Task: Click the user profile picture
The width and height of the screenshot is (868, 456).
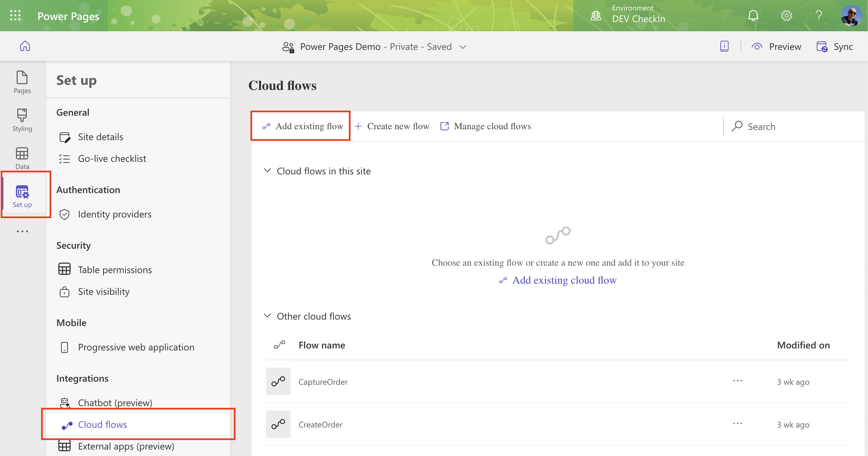Action: [x=851, y=15]
